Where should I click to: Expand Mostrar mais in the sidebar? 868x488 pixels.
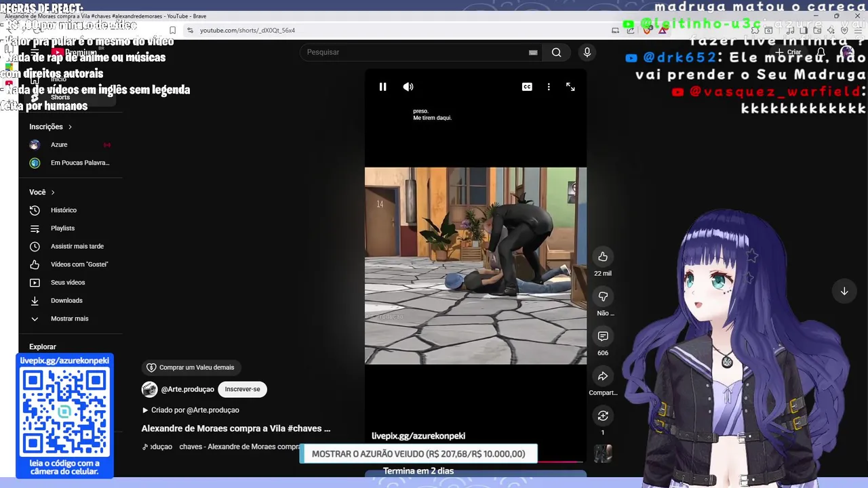click(71, 319)
